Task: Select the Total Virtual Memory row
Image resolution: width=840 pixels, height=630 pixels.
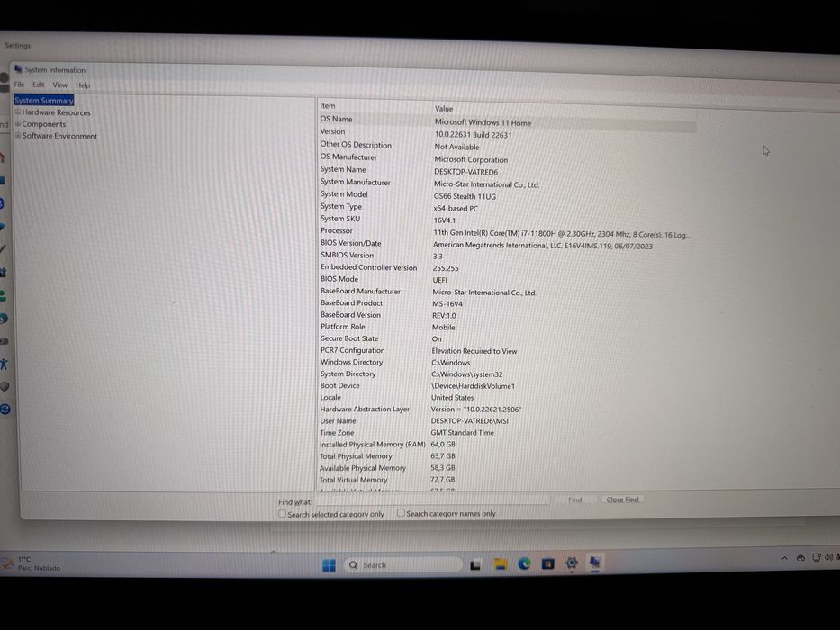Action: [507, 480]
